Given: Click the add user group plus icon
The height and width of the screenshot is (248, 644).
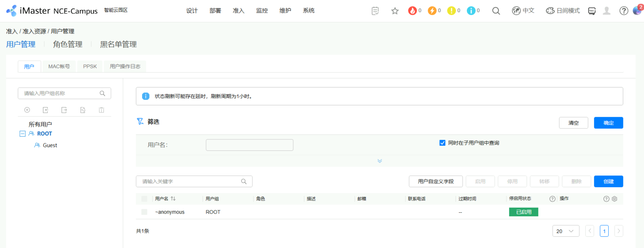Looking at the screenshot, I should click(27, 110).
